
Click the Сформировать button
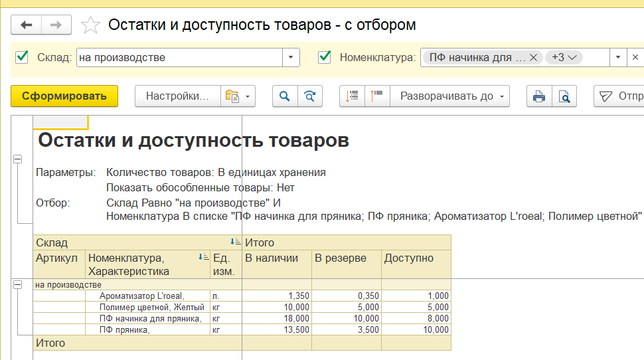[x=64, y=96]
